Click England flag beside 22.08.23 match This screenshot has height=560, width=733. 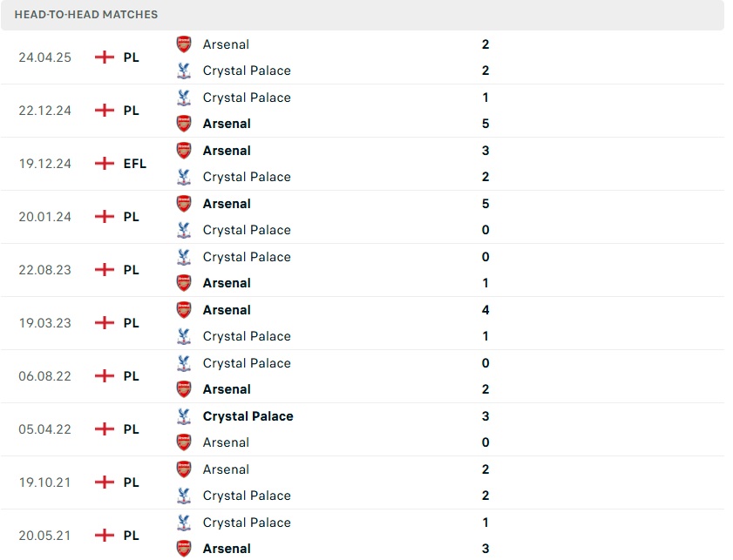point(105,270)
